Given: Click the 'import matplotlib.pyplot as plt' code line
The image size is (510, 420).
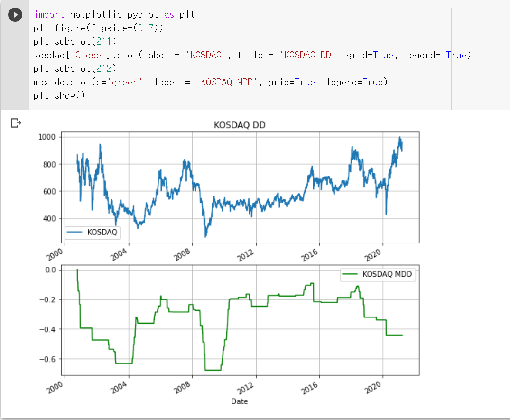Looking at the screenshot, I should coord(114,15).
